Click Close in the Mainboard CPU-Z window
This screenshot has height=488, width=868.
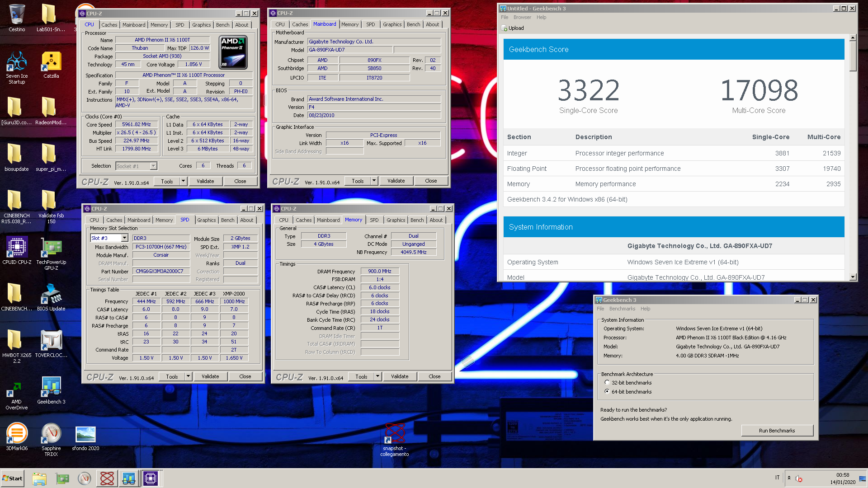pyautogui.click(x=431, y=181)
